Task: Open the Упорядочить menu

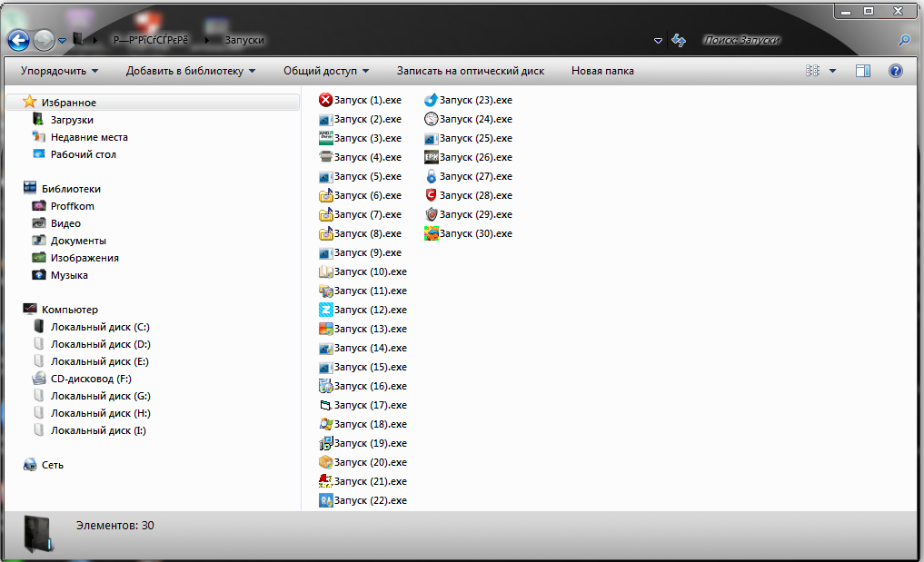Action: point(60,71)
